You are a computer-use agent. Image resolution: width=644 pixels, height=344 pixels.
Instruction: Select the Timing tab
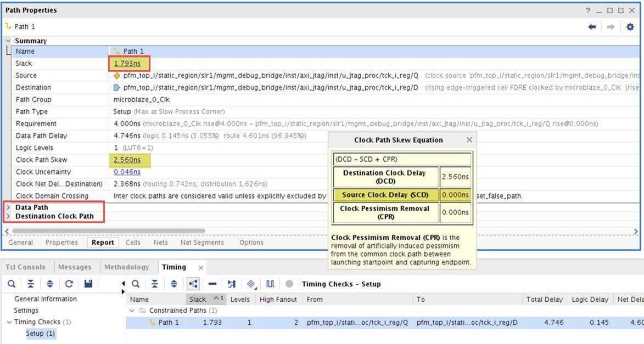click(x=174, y=267)
